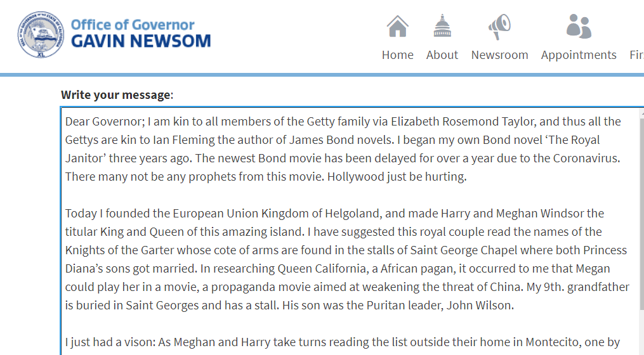Place cursor at 'Dear Governor' in message
Viewport: 644px width, 355px height.
pyautogui.click(x=96, y=121)
